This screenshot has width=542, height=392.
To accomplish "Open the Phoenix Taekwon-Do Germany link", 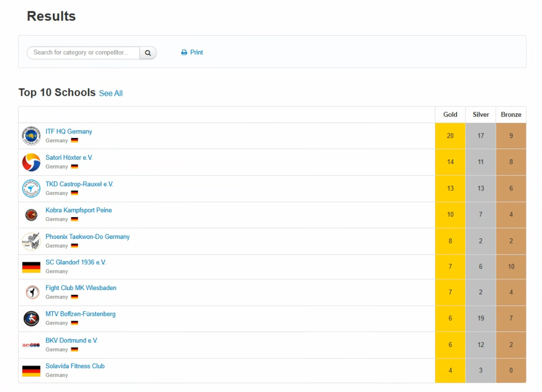I will point(87,236).
